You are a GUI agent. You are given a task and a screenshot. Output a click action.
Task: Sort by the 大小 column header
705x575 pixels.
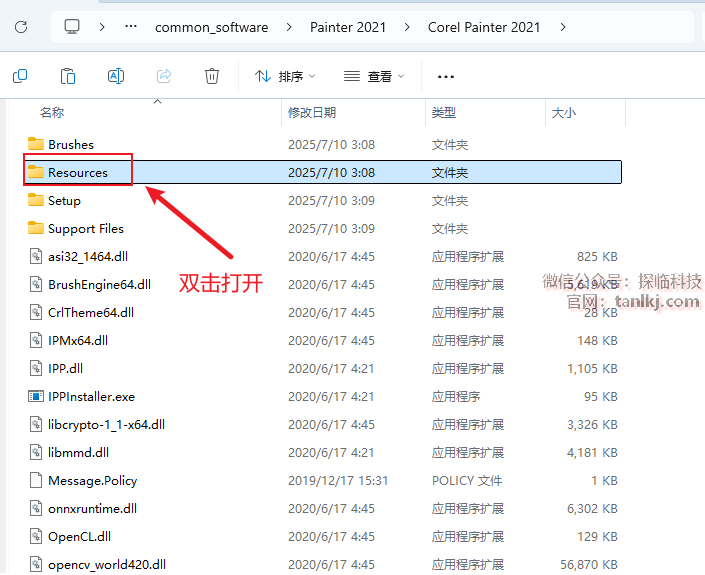pyautogui.click(x=563, y=112)
